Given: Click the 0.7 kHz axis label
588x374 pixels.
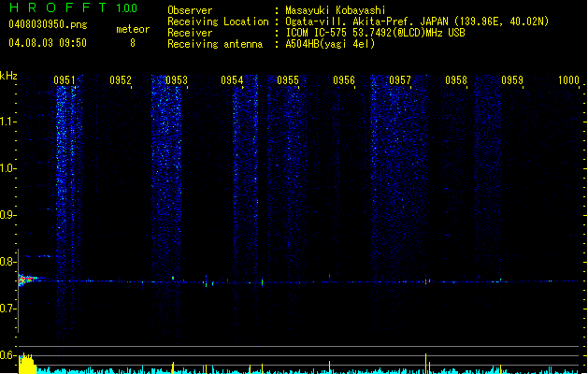Looking at the screenshot, I should click(x=7, y=309).
